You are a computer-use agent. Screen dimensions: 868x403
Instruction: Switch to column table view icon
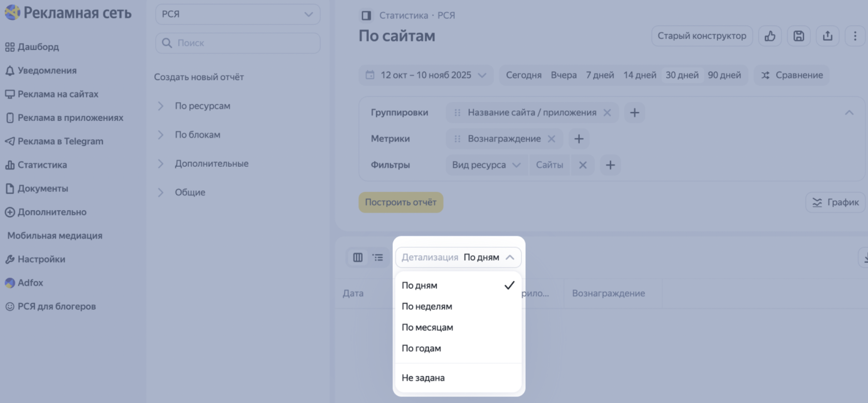tap(358, 258)
